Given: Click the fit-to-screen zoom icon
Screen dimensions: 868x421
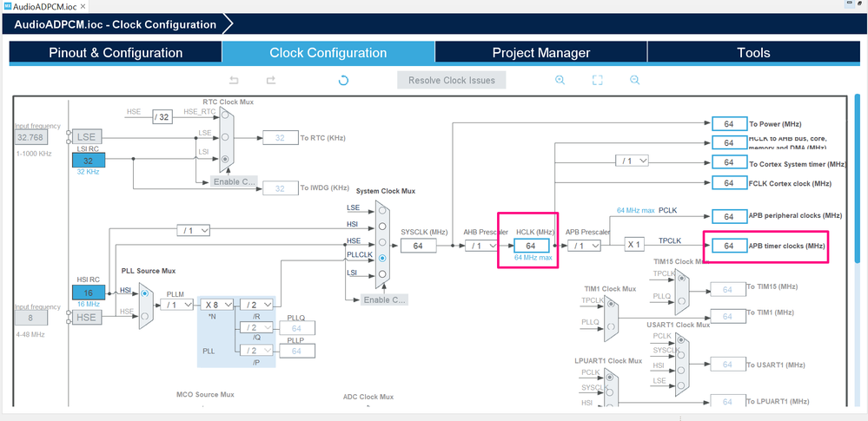Looking at the screenshot, I should pos(597,80).
